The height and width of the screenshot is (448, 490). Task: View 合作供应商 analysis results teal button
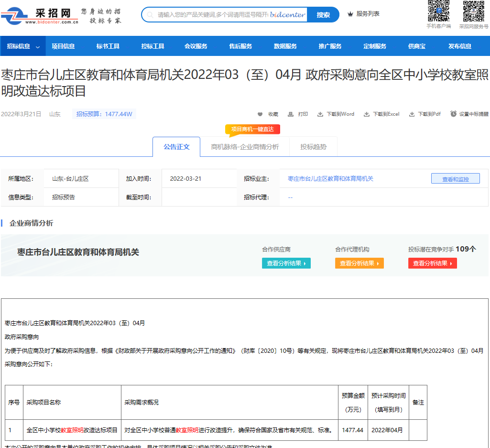pos(286,263)
